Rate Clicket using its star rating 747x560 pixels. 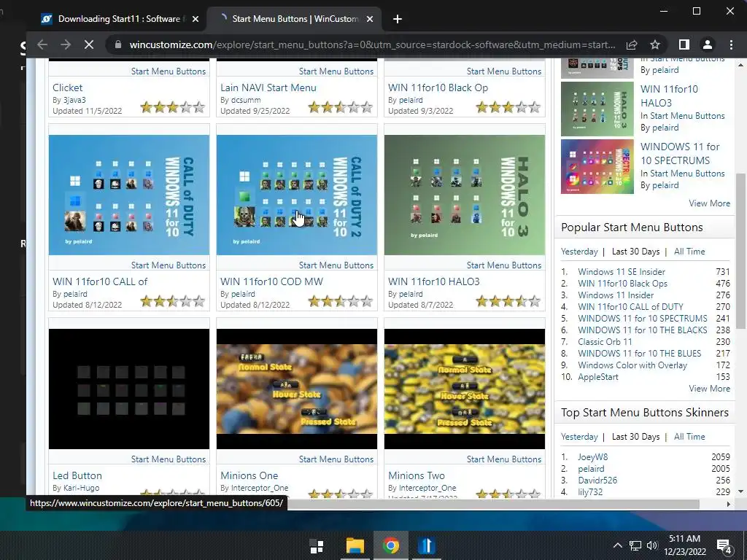tap(172, 107)
